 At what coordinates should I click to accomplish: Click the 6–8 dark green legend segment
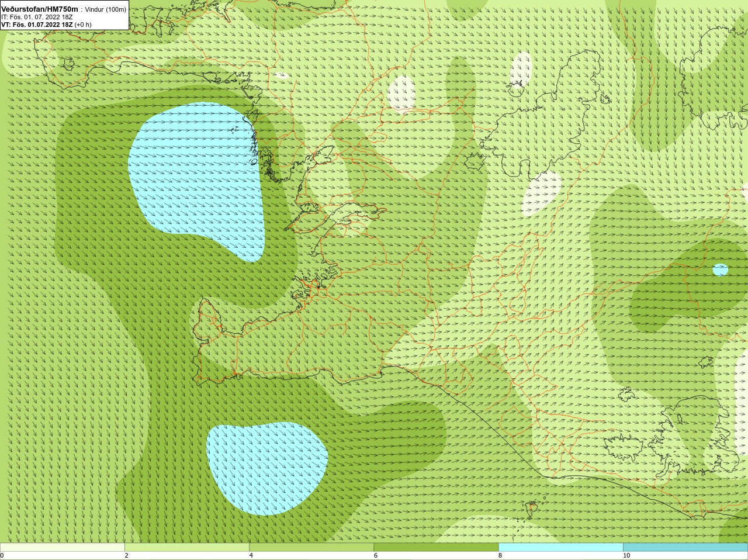tap(436, 547)
